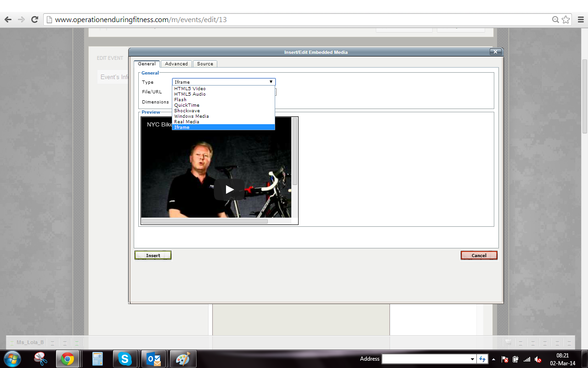
Task: Collapse the Type dropdown arrow
Action: click(271, 82)
